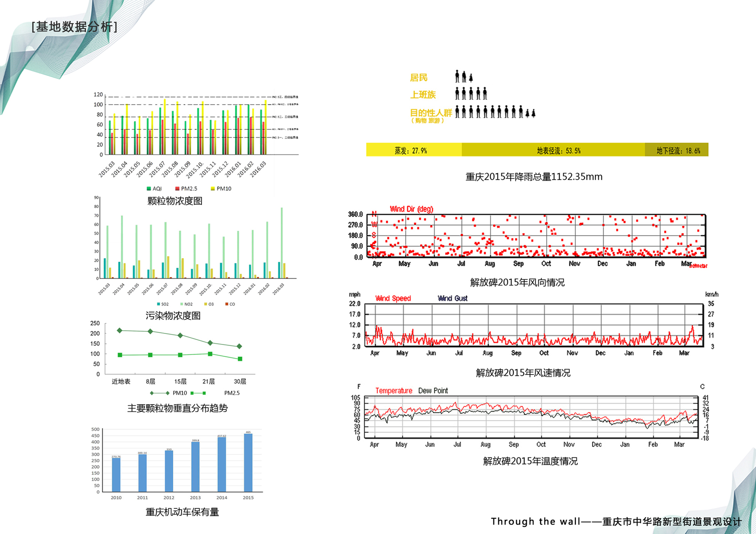Click the 解放碑2015年温度情况 caption
Viewport: 756px width, 534px height.
coord(530,461)
